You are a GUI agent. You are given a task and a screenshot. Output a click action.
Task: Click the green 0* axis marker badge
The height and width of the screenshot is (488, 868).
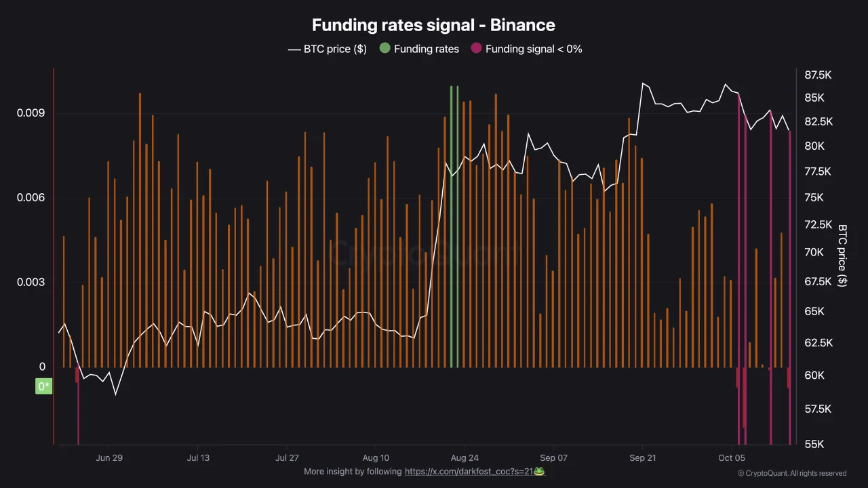click(43, 386)
